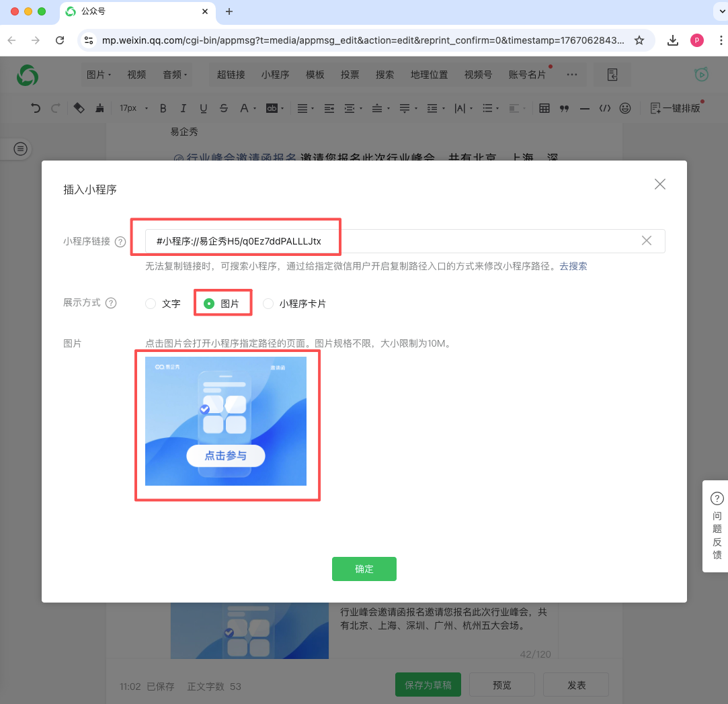Open a new browser tab

pyautogui.click(x=229, y=11)
